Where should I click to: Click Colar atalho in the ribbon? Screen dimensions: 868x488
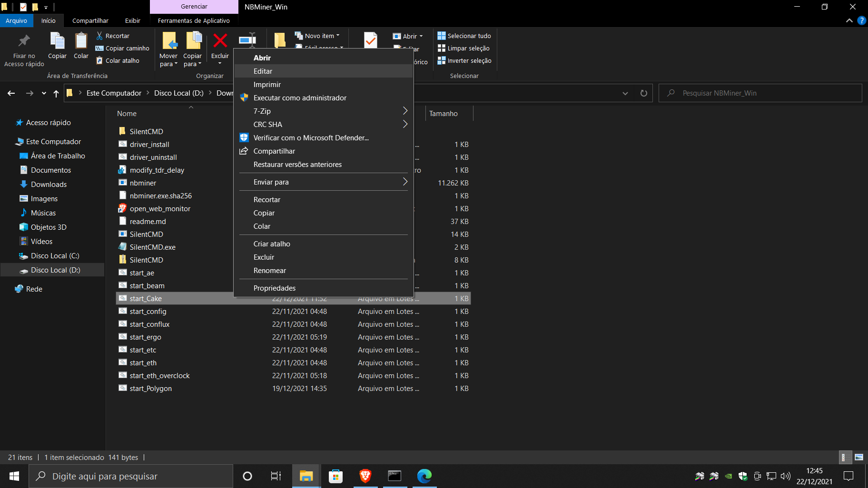click(118, 60)
